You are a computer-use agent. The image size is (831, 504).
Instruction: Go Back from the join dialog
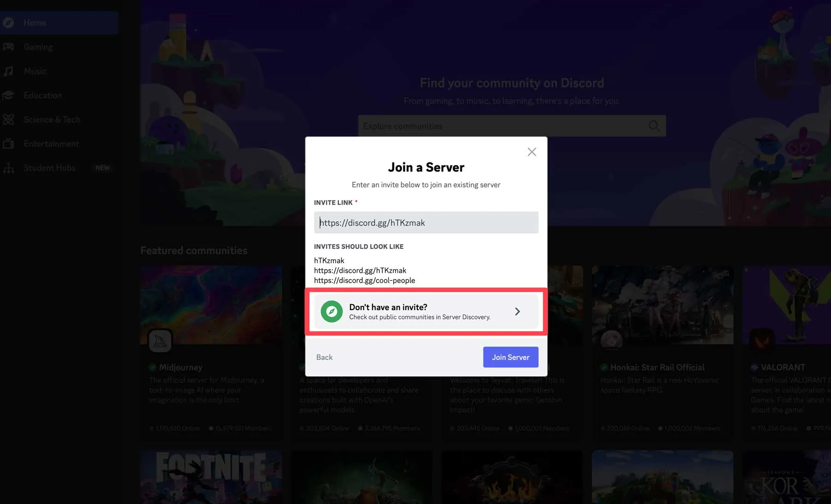tap(324, 357)
